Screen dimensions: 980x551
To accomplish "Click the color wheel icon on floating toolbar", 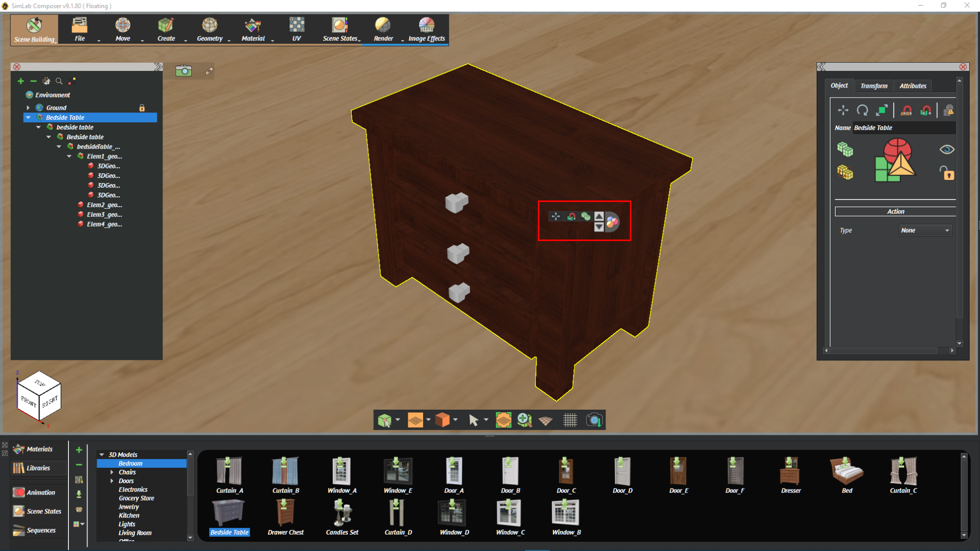I will pos(612,222).
